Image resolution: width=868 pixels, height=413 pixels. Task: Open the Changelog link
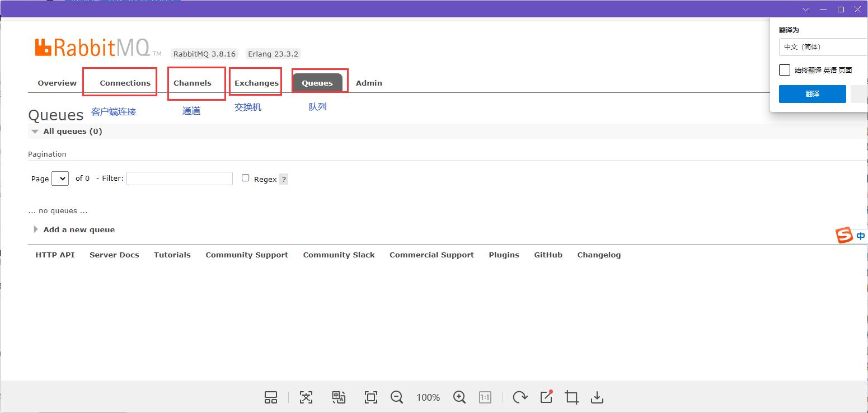[x=599, y=255]
